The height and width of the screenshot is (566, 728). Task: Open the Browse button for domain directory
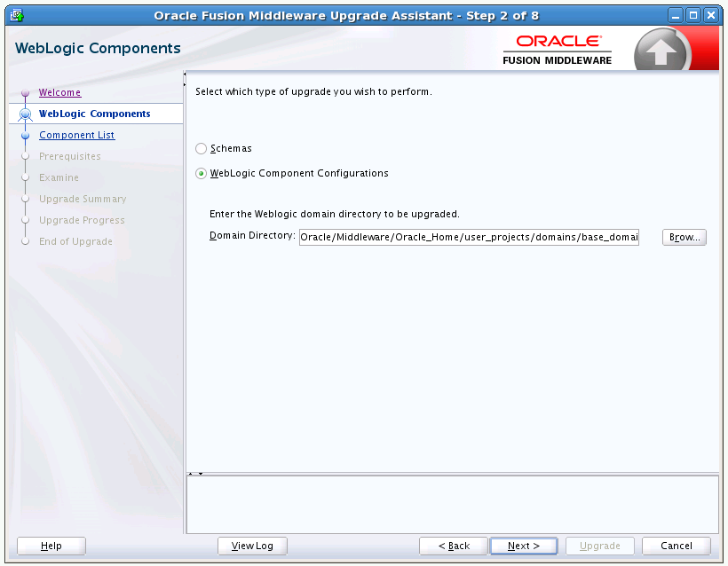tap(684, 237)
